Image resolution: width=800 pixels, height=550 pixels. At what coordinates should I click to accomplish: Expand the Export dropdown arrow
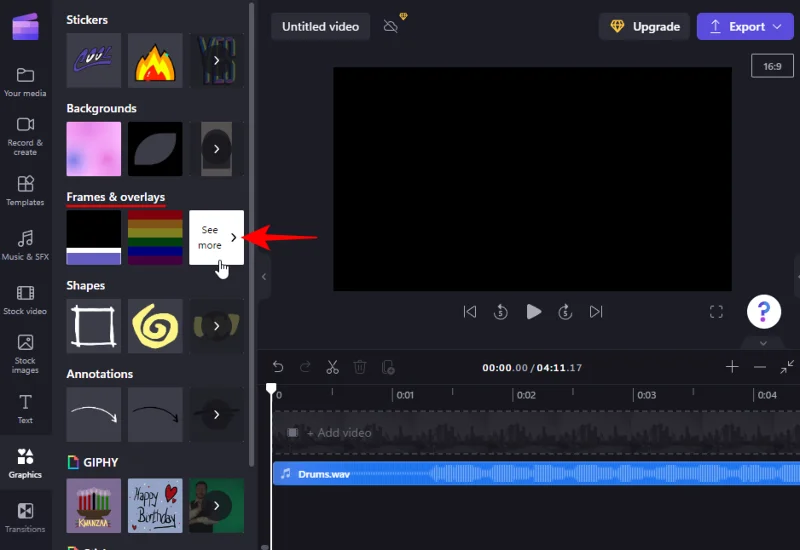tap(777, 27)
